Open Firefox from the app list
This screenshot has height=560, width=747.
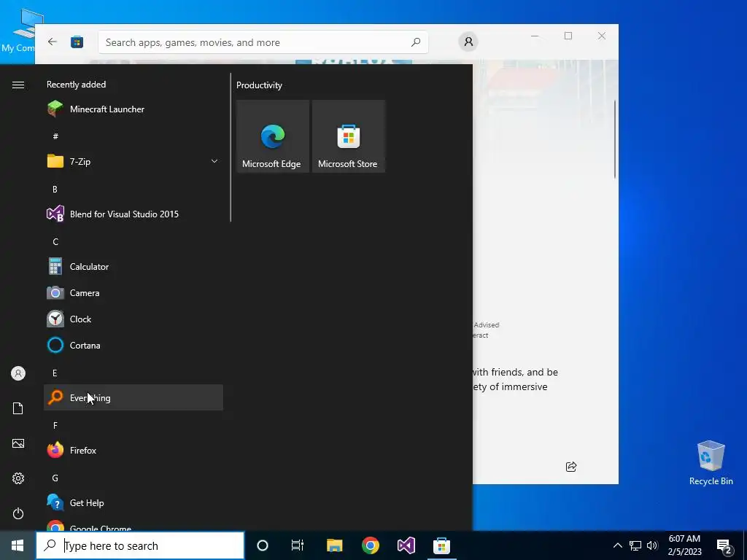(133, 450)
